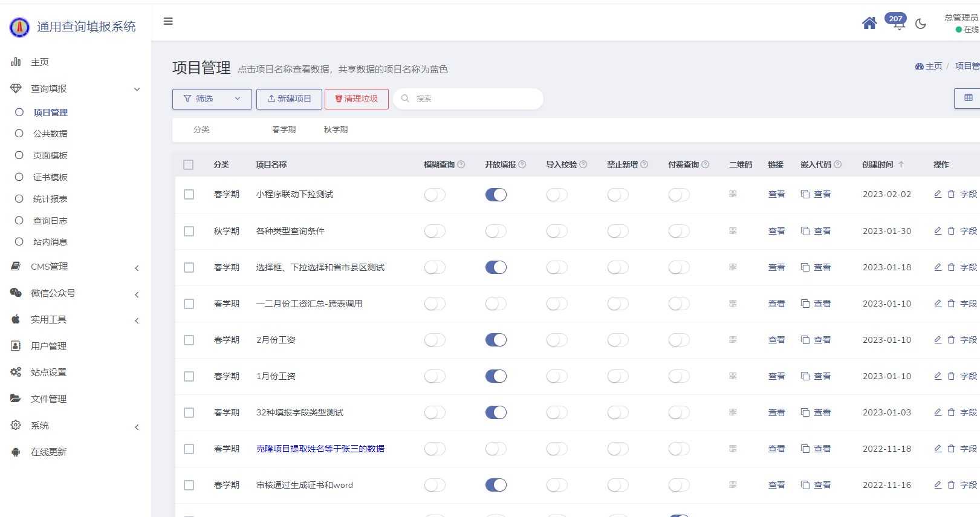Image resolution: width=980 pixels, height=517 pixels.
Task: Click the system logo icon
Action: 19,27
